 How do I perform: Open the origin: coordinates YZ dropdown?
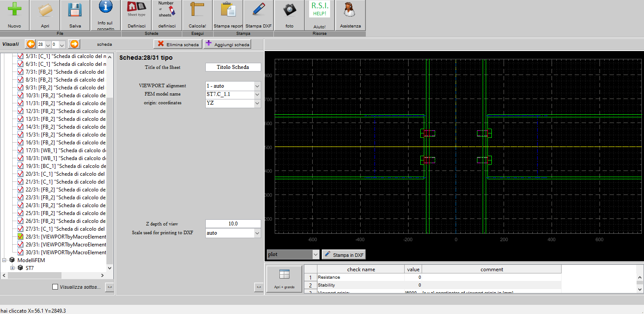257,103
